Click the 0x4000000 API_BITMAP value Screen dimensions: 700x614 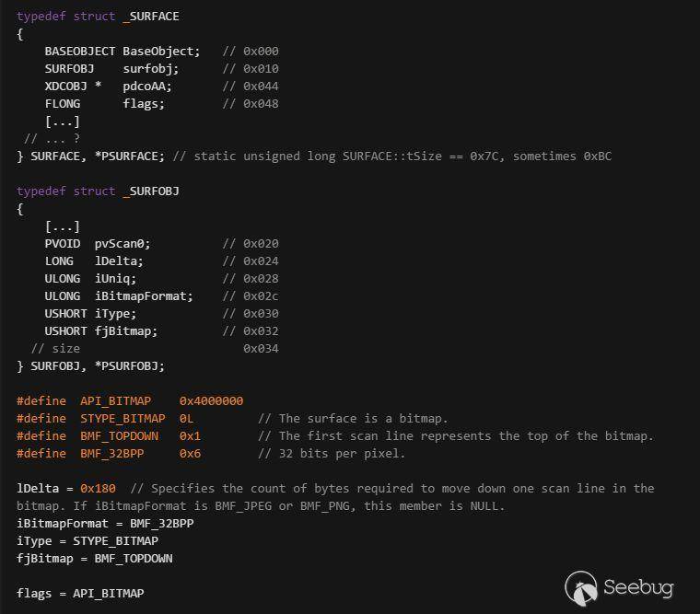point(211,401)
